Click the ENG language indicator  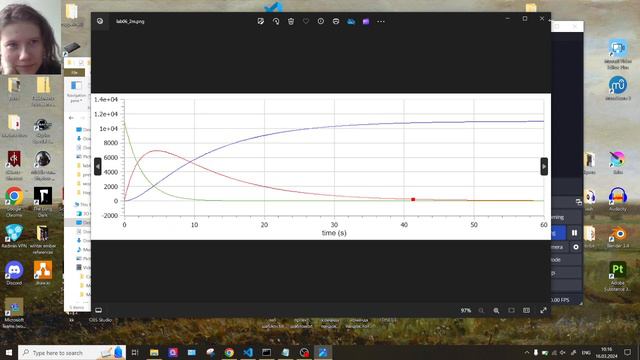586,352
